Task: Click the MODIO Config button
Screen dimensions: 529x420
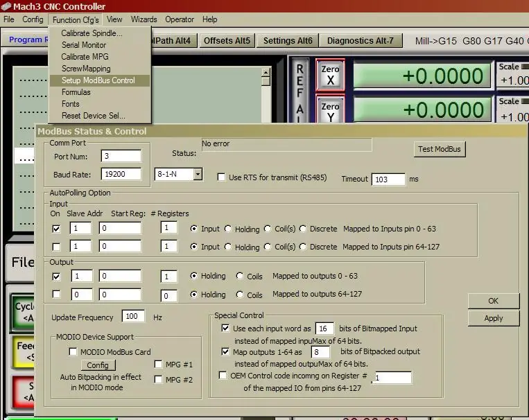Action: [x=98, y=365]
